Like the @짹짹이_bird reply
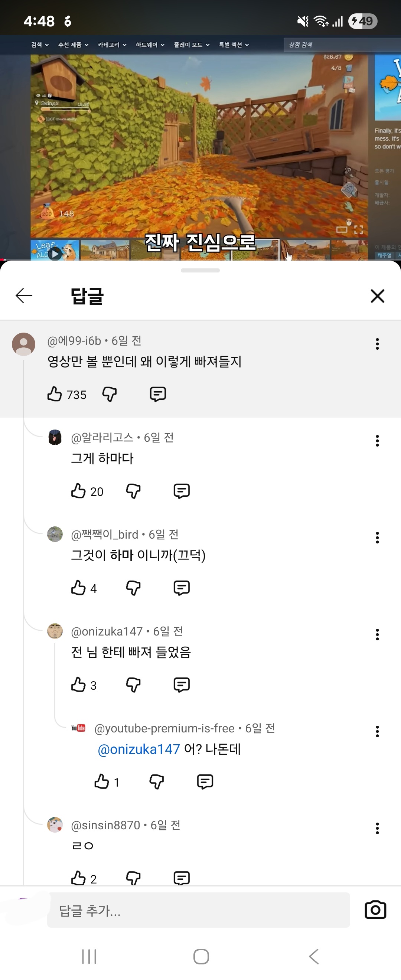Image resolution: width=401 pixels, height=980 pixels. (78, 588)
